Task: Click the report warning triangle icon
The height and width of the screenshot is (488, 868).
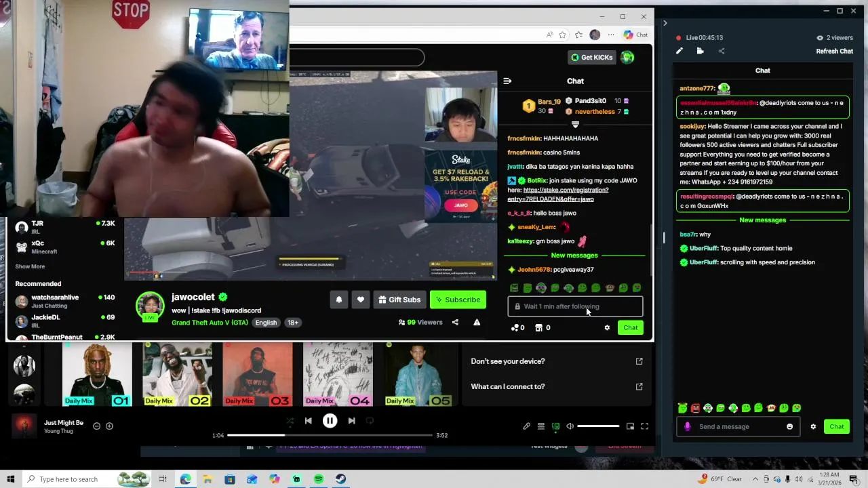Action: coord(477,323)
